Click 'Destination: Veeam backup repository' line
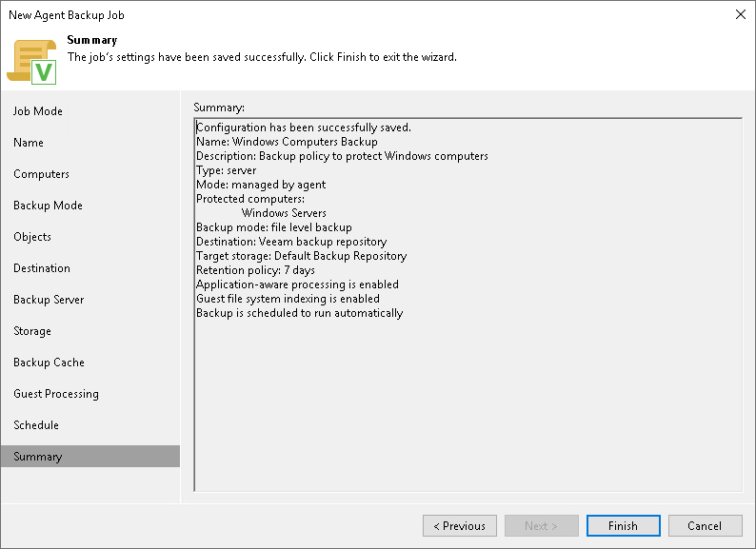The width and height of the screenshot is (756, 549). (x=291, y=242)
